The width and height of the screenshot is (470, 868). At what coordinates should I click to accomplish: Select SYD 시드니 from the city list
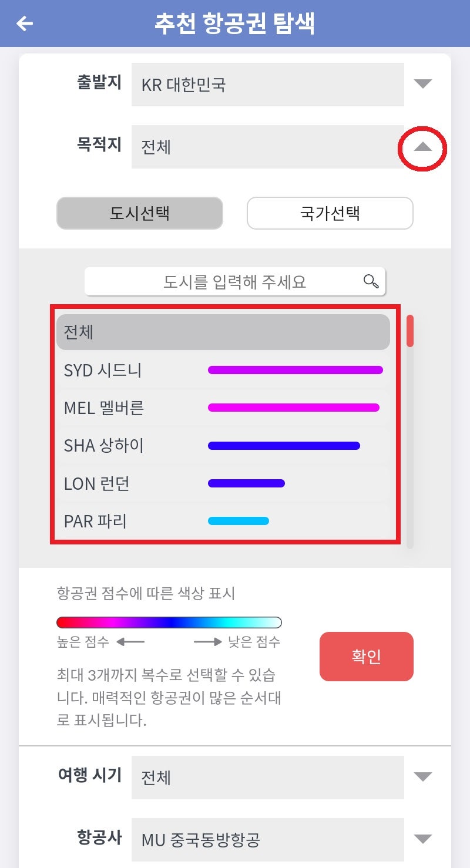pos(117,370)
